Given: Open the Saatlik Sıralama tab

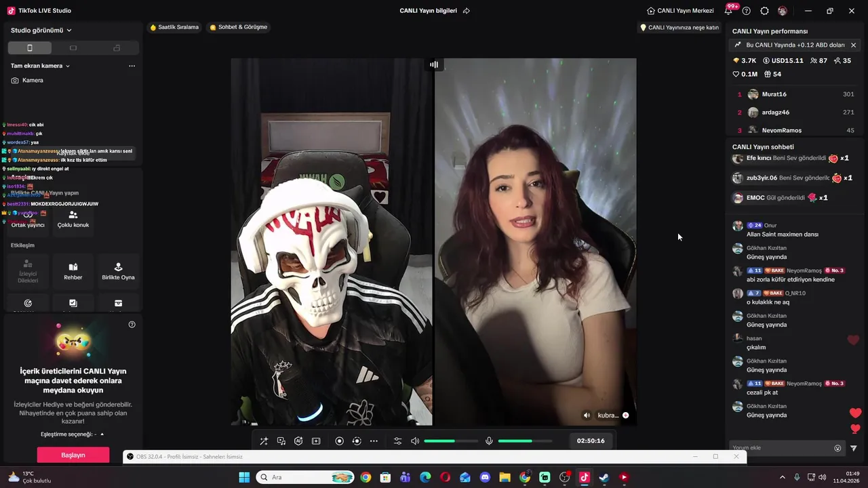Looking at the screenshot, I should [174, 27].
